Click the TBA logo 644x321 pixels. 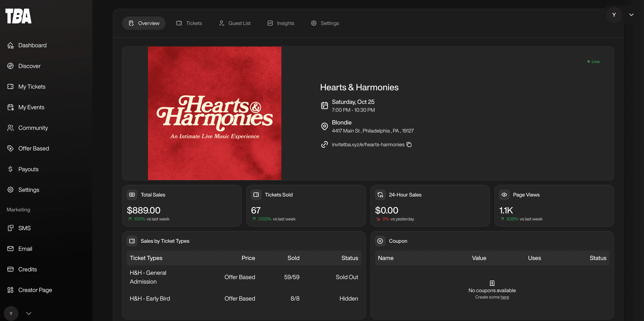19,16
